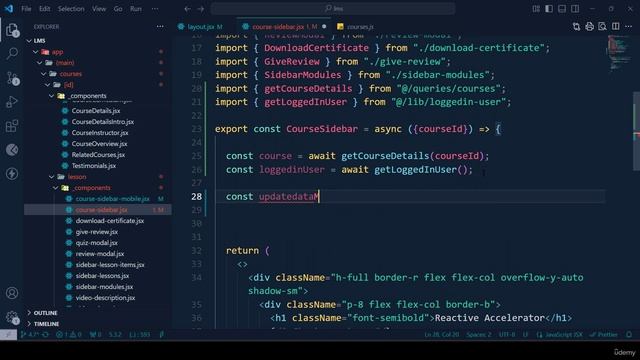The width and height of the screenshot is (640, 360).
Task: Change language mode via JavaScript JSX
Action: [x=560, y=335]
